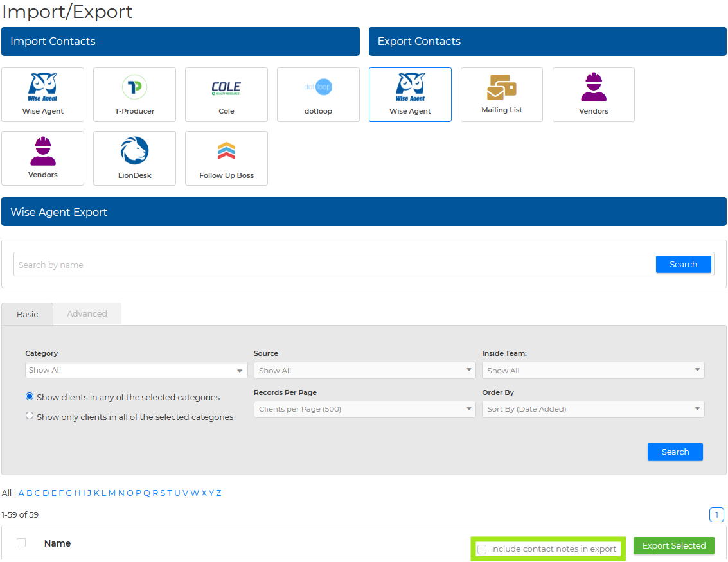Filter contacts by letter F

[x=61, y=493]
